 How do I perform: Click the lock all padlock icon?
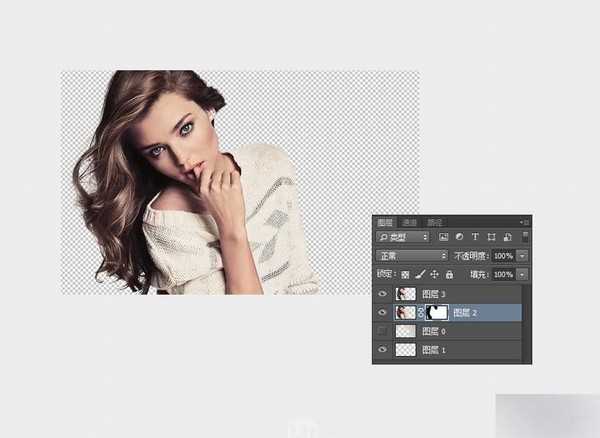(x=448, y=274)
